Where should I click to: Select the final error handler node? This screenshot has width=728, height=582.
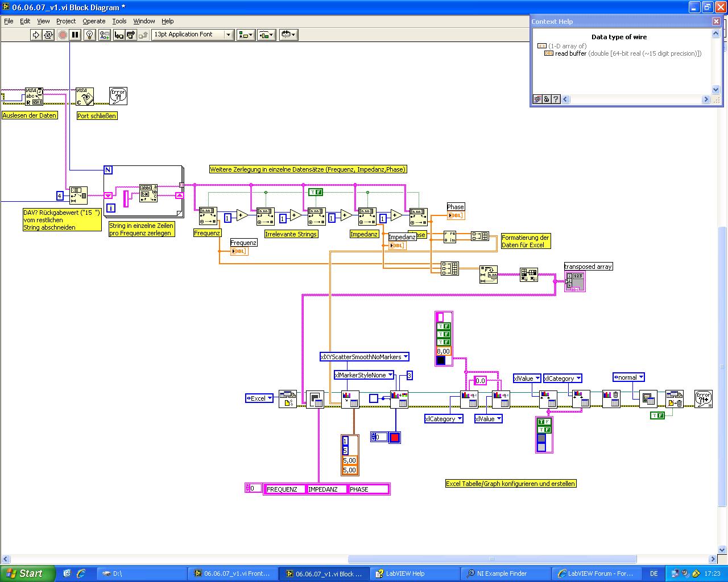(x=704, y=399)
